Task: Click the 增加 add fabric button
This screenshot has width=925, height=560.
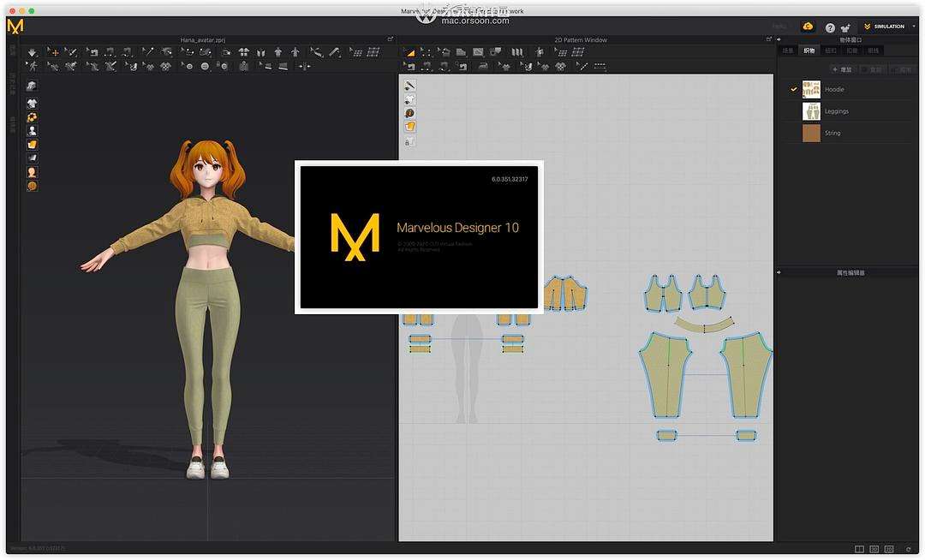Action: [843, 69]
